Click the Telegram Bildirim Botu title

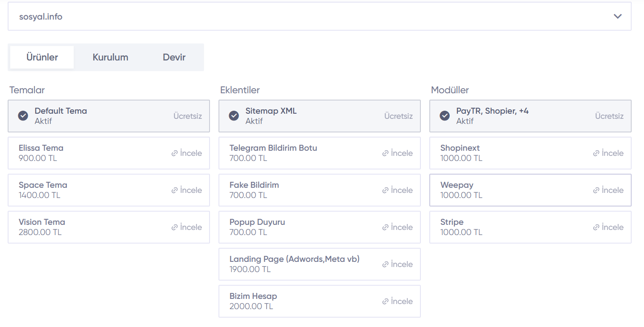(x=273, y=148)
